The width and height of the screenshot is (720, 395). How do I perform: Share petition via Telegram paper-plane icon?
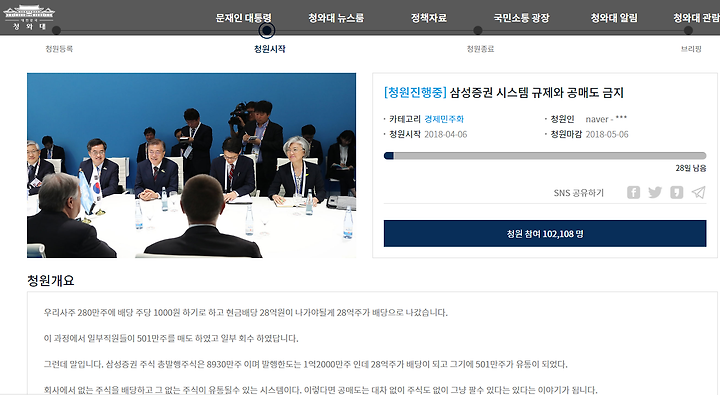point(698,192)
